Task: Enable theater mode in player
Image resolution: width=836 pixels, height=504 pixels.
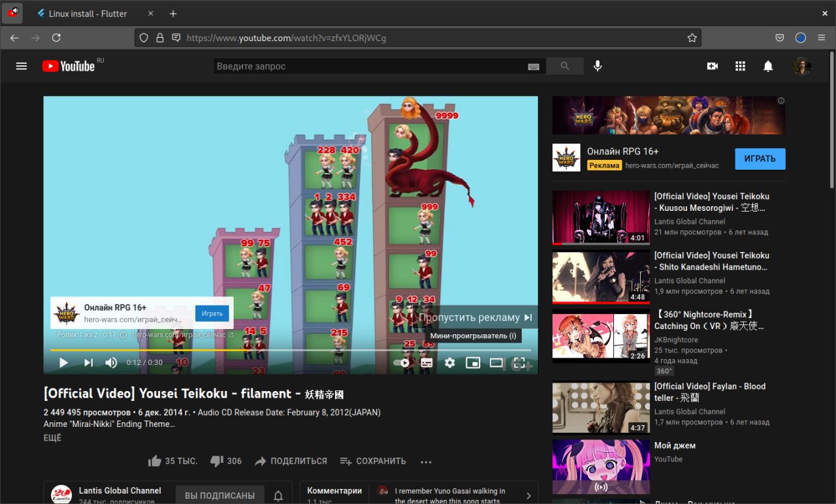Action: [496, 363]
